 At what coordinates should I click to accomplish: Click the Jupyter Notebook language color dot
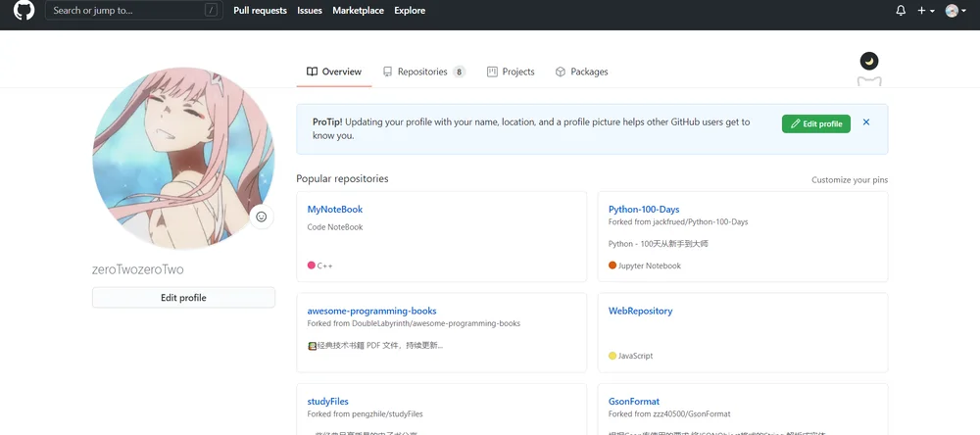pos(612,265)
